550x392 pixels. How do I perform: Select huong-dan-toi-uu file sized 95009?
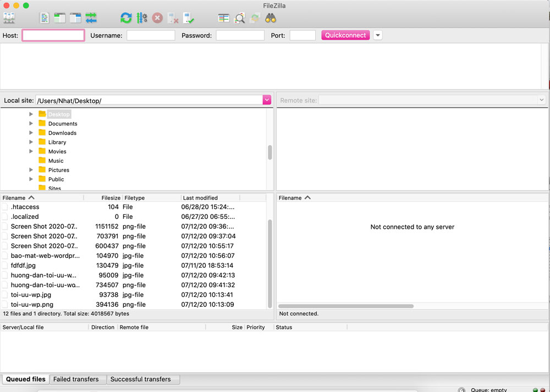133,275
